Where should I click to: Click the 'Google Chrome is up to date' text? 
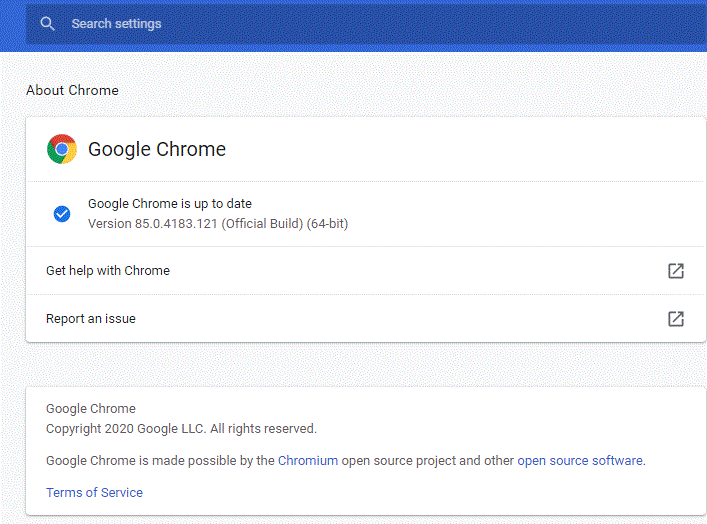tap(170, 204)
